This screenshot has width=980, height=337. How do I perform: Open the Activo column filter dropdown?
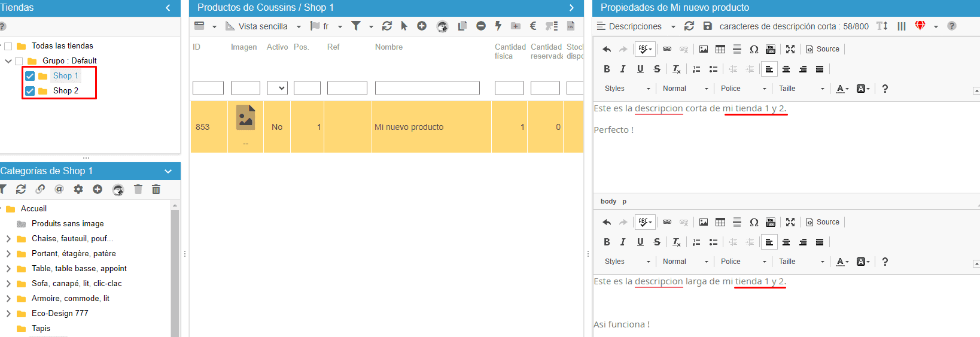pos(277,88)
